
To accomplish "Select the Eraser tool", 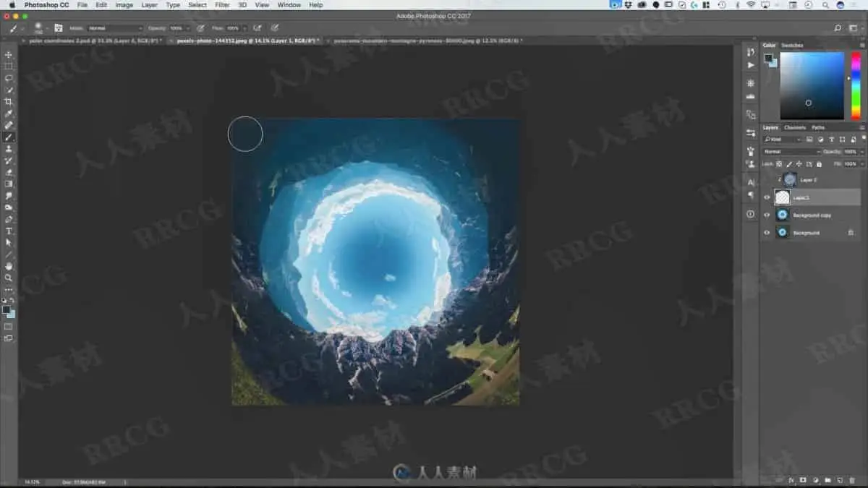I will tap(9, 172).
